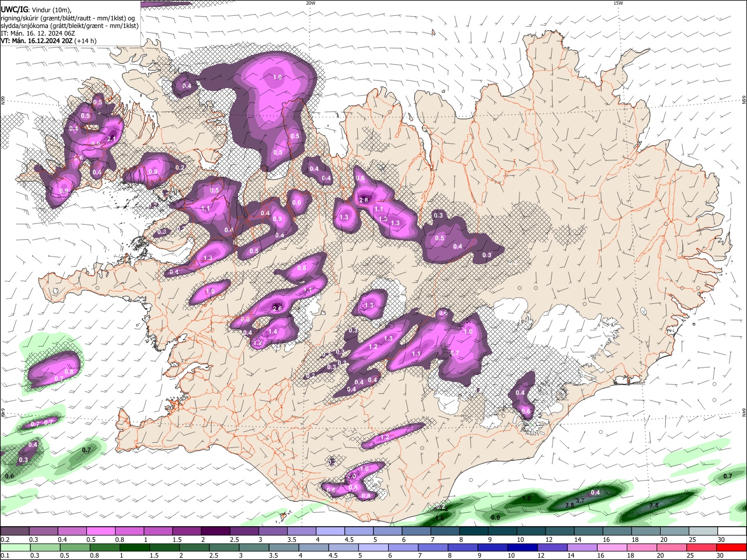
Task: Click the '0.1' first label of the lower legend scale
Action: pos(4,555)
